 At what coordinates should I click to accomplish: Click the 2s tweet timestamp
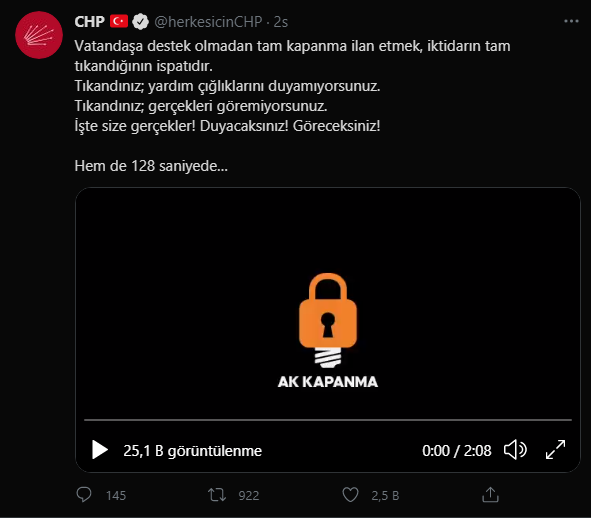[281, 22]
